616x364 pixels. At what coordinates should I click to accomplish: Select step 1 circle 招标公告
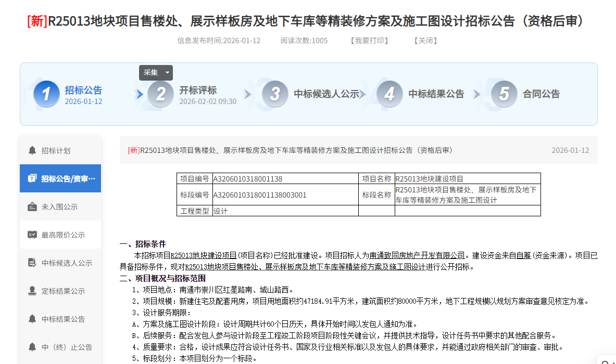click(46, 94)
